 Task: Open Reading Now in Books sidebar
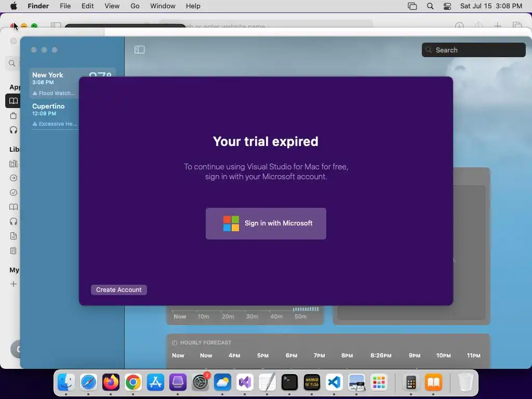13,101
